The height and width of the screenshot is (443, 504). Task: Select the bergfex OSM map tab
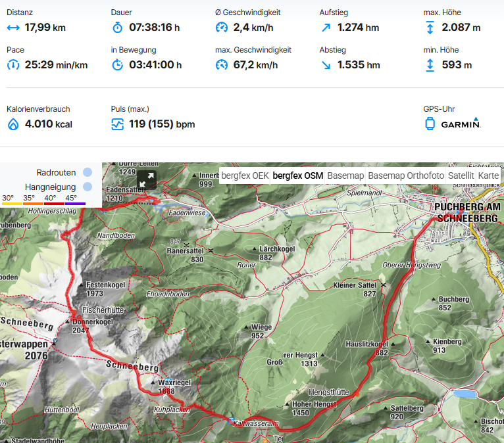click(x=297, y=175)
